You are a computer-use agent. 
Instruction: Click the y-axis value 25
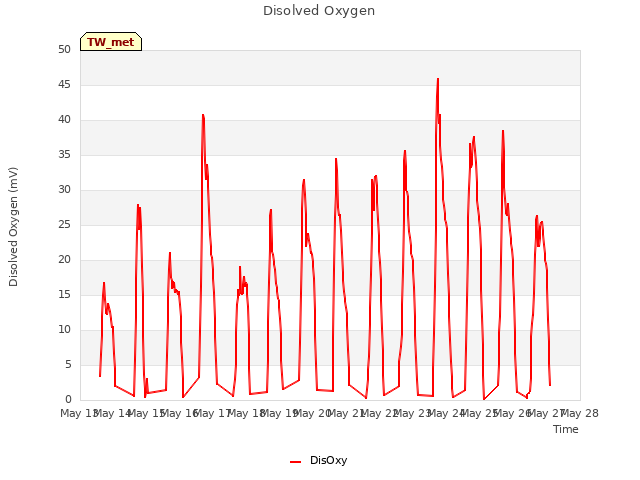point(64,224)
